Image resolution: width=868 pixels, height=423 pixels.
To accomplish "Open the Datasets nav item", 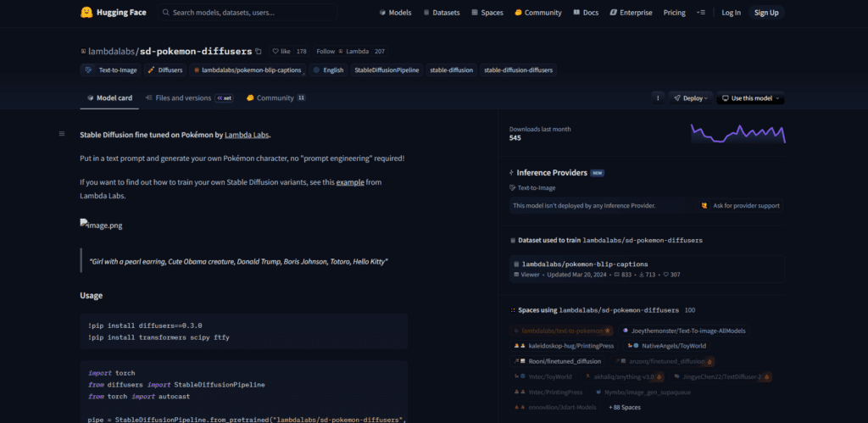I will pyautogui.click(x=441, y=12).
